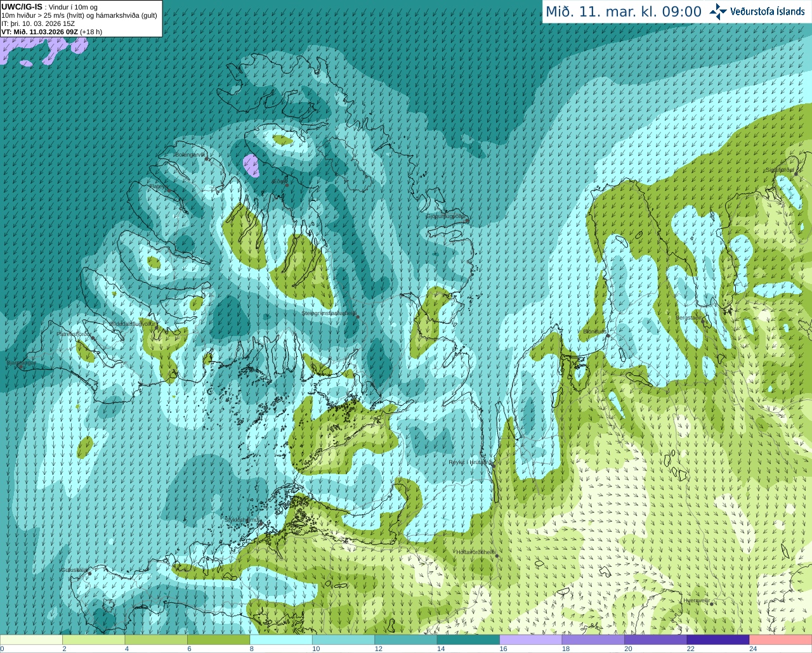Screen dimensions: 812x653
Task: Pick the 6–8 m/s olive green legend swatch
Action: pos(218,639)
